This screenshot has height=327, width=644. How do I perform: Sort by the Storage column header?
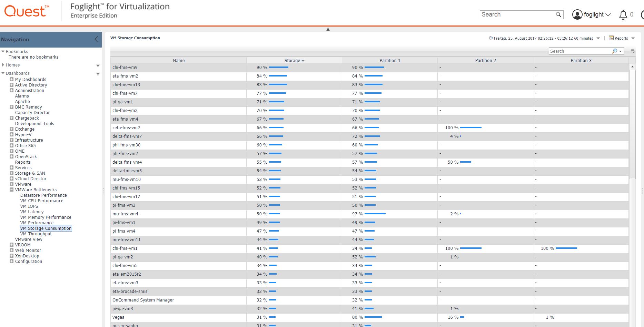(x=294, y=60)
